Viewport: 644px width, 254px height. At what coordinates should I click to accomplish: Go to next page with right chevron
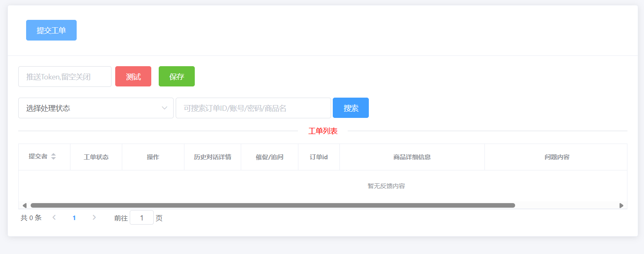coord(94,218)
